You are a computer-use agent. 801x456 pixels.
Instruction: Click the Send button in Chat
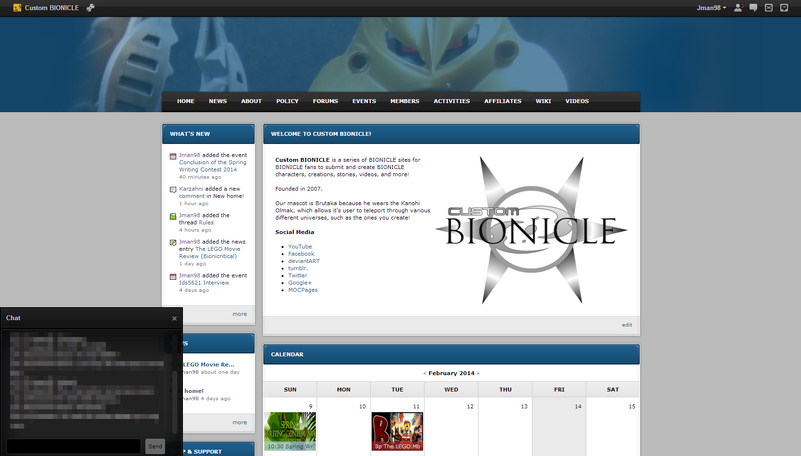coord(155,446)
